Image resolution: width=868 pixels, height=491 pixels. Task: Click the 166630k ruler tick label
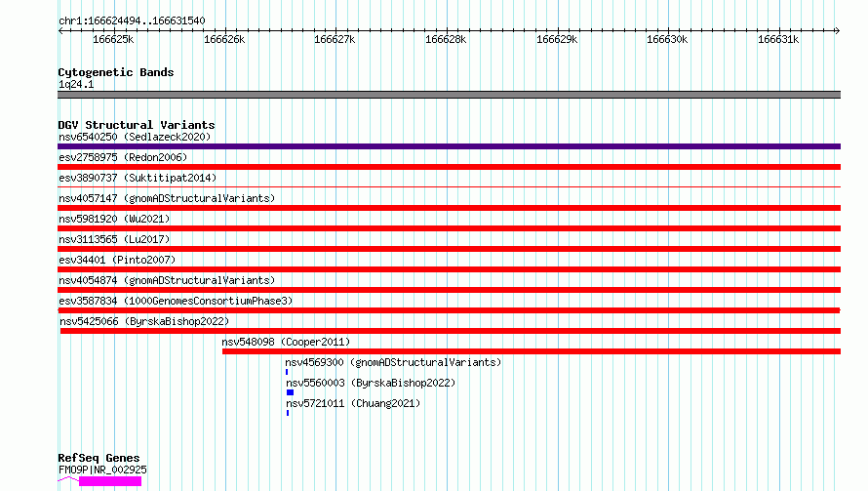click(x=667, y=40)
